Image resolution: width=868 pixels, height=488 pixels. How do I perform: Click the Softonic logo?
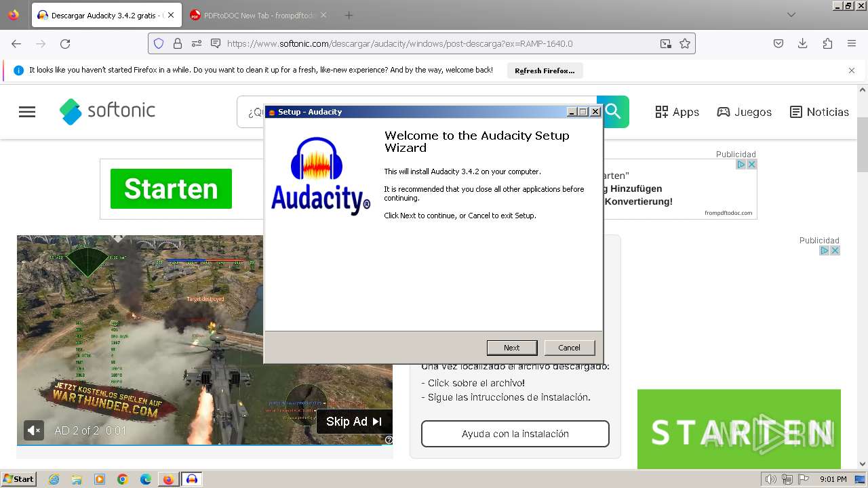tap(108, 111)
